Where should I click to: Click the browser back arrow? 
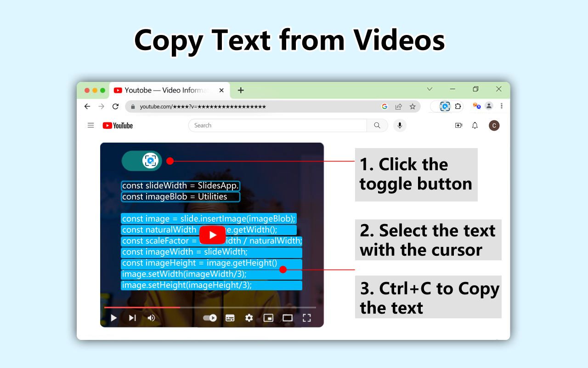point(87,106)
